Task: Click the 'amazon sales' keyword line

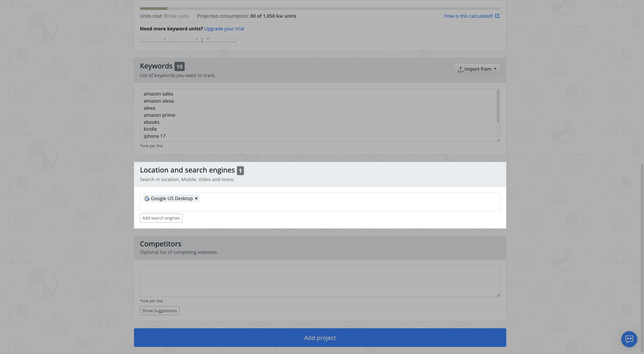Action: pyautogui.click(x=158, y=94)
